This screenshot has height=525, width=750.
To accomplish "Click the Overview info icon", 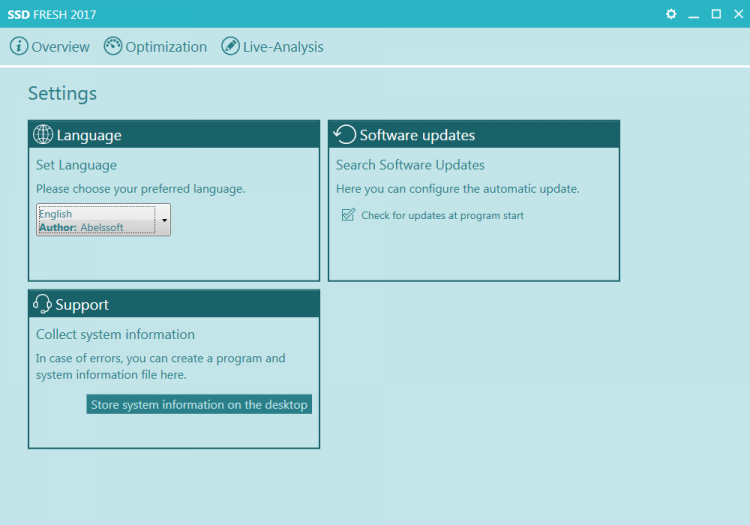I will (19, 46).
